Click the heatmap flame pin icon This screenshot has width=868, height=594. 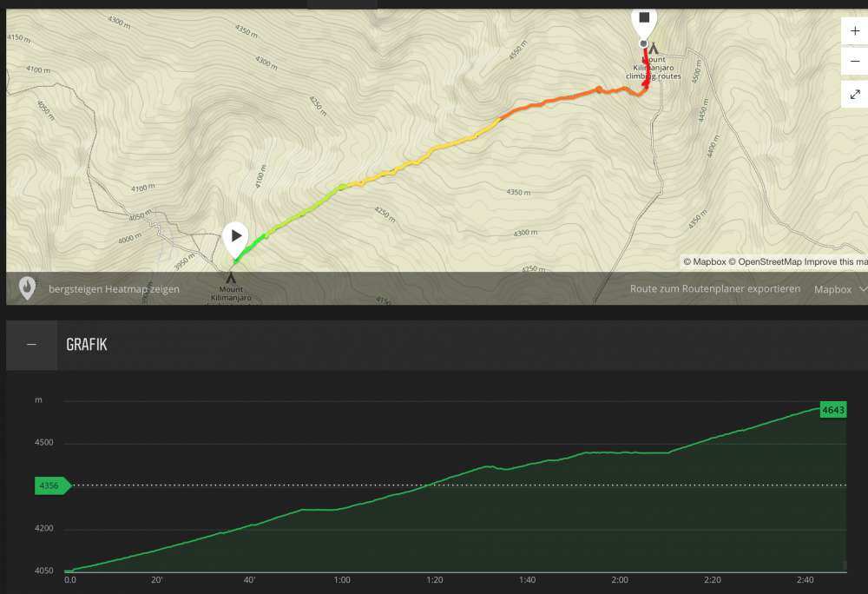[x=27, y=288]
